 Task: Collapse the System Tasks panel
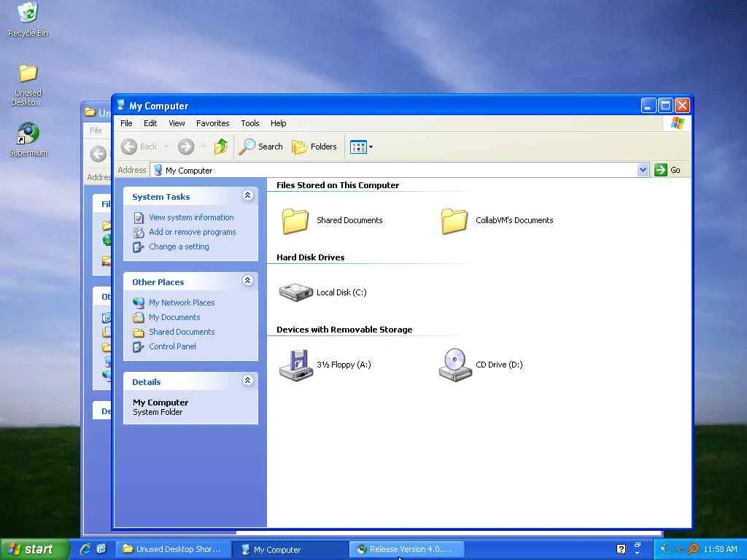[x=248, y=195]
